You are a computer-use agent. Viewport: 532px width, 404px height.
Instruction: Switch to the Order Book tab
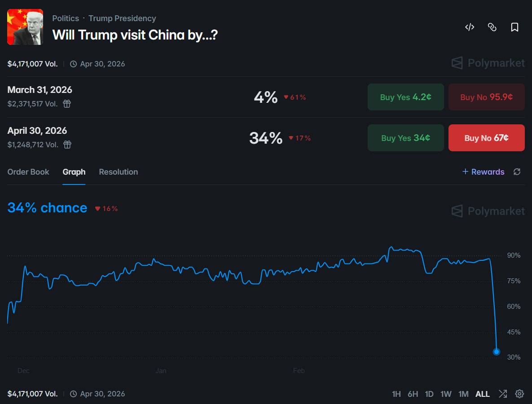28,172
